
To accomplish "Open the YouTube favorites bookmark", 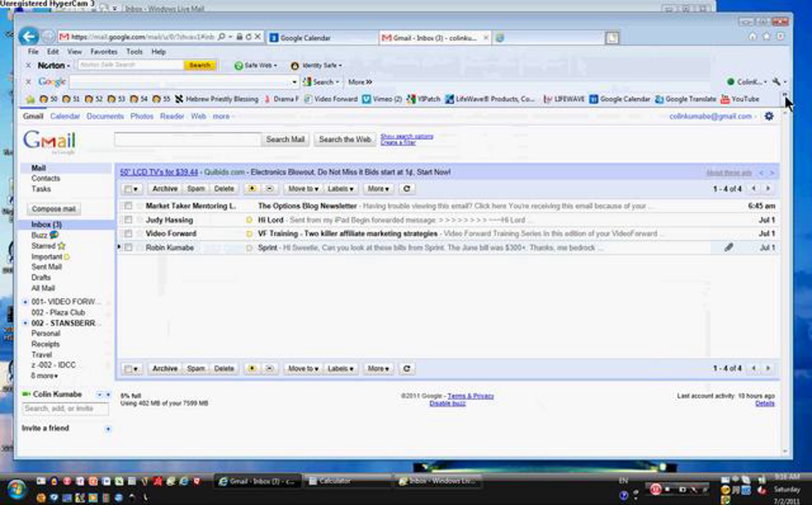I will pos(740,99).
